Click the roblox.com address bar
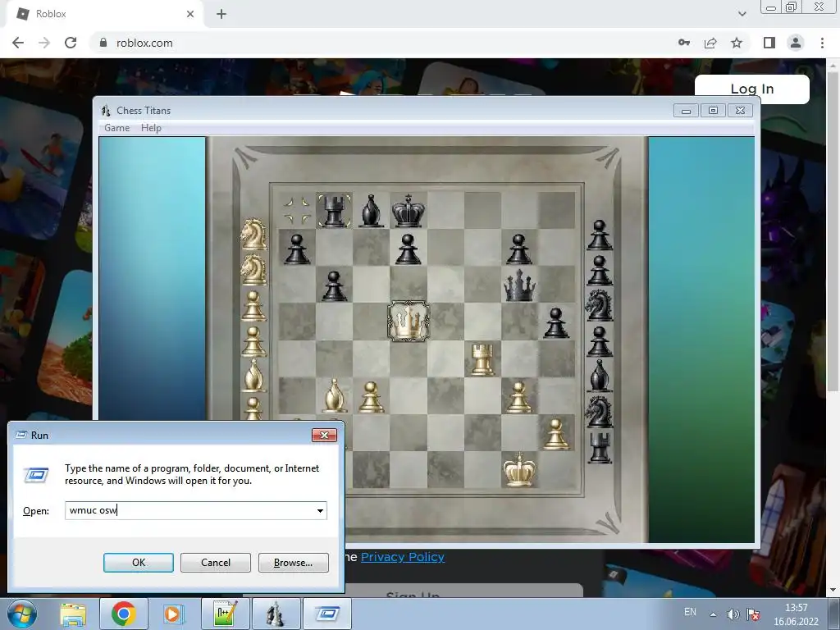 click(x=381, y=43)
